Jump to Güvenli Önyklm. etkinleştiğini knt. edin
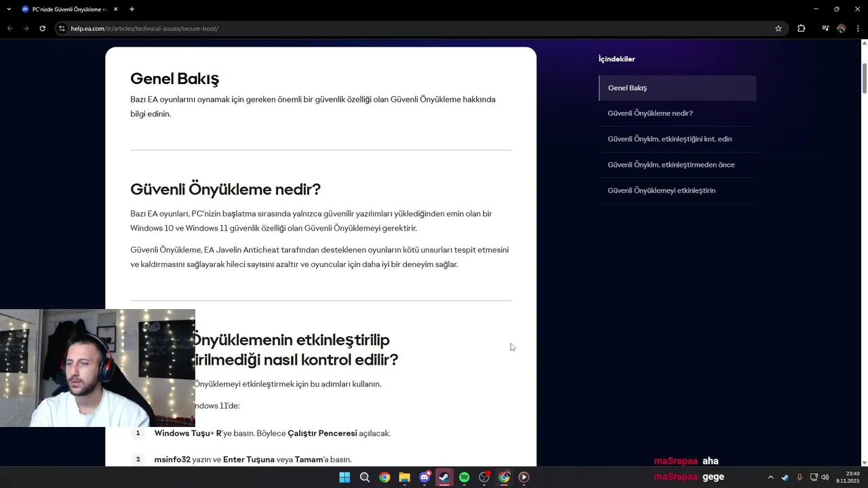Image resolution: width=868 pixels, height=488 pixels. coord(677,139)
